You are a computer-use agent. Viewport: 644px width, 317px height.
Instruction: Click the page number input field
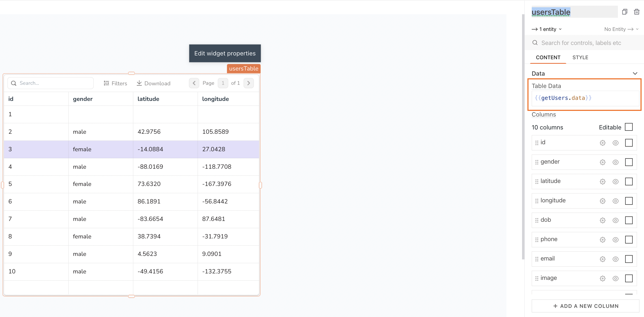click(x=223, y=83)
